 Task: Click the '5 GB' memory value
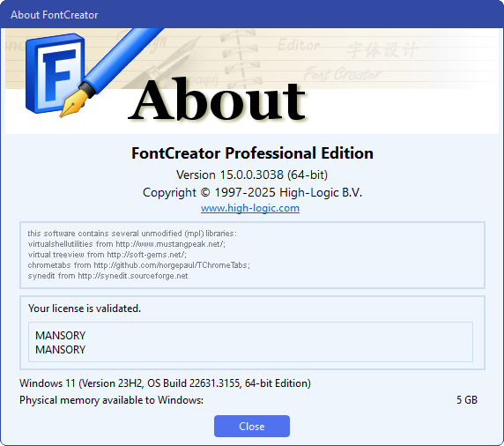pos(467,399)
